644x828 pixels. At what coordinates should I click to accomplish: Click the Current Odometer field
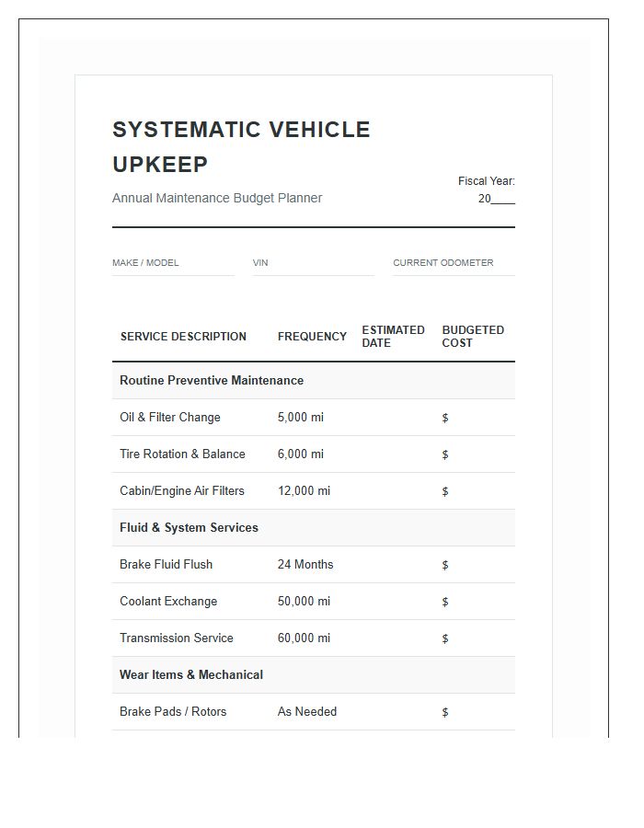[x=454, y=266]
